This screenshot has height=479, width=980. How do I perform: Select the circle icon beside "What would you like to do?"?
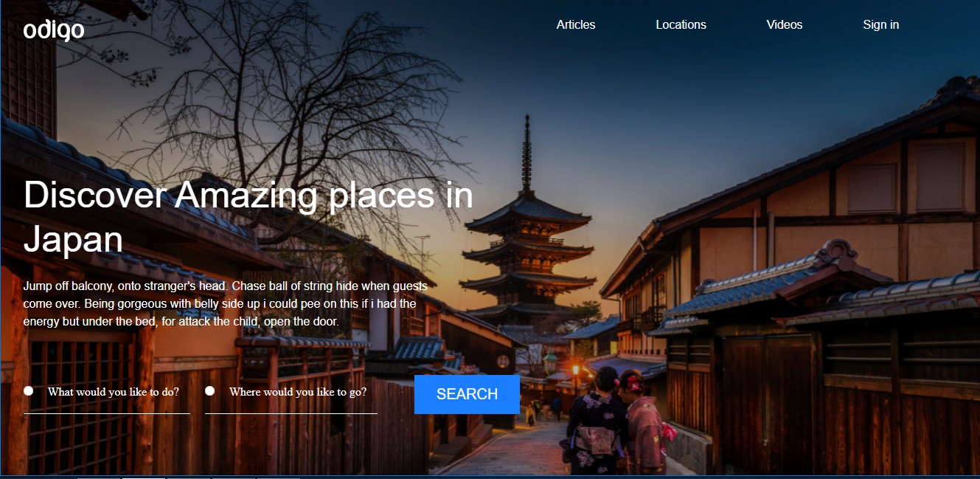29,391
